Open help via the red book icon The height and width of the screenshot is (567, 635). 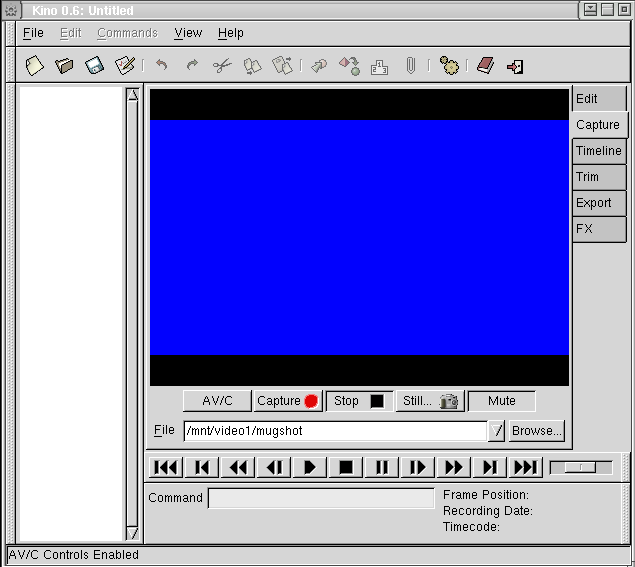tap(485, 65)
